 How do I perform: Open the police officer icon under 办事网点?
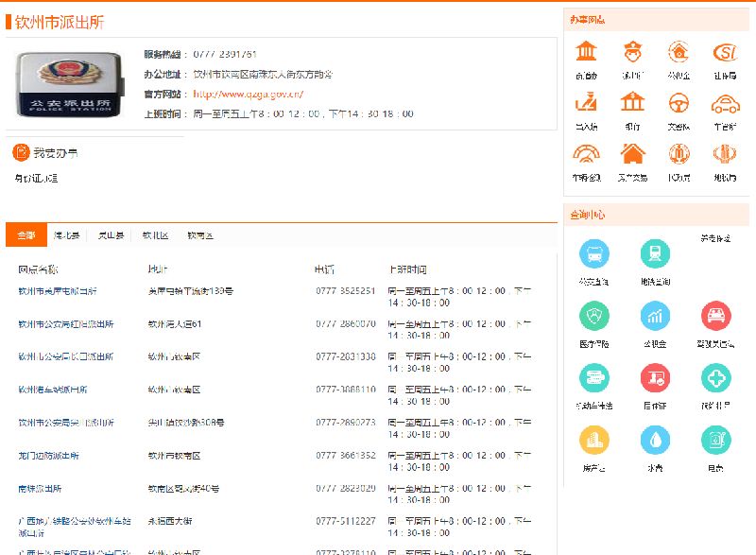632,52
